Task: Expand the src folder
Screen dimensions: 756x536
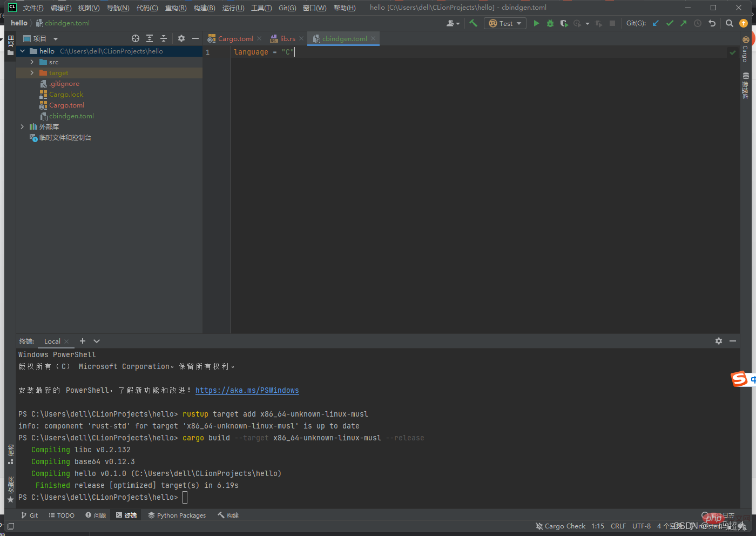Action: 32,62
